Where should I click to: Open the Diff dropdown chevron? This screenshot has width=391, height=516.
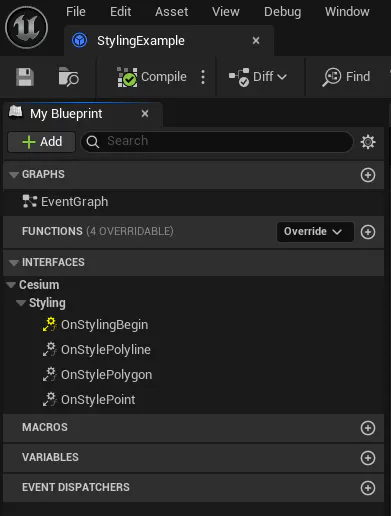coord(282,77)
